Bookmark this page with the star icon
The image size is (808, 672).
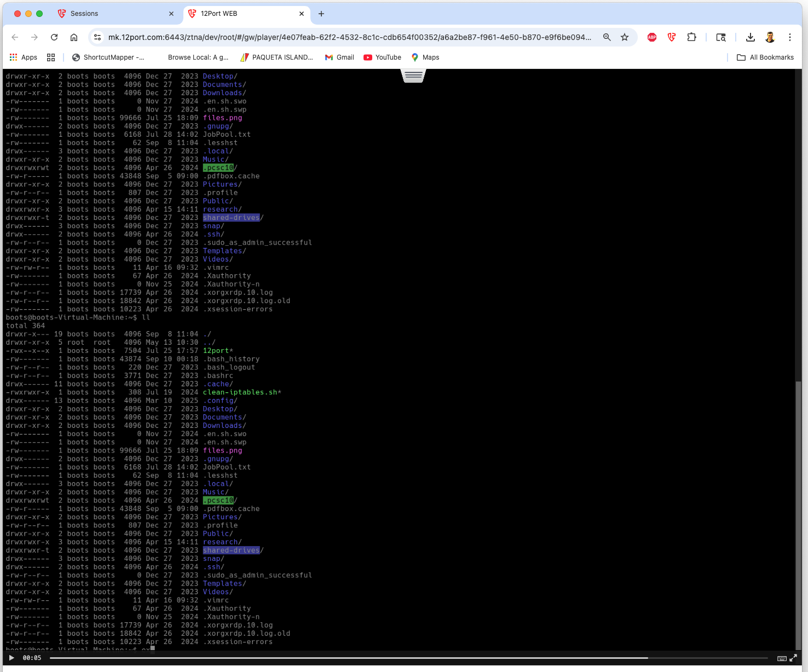[x=625, y=37]
